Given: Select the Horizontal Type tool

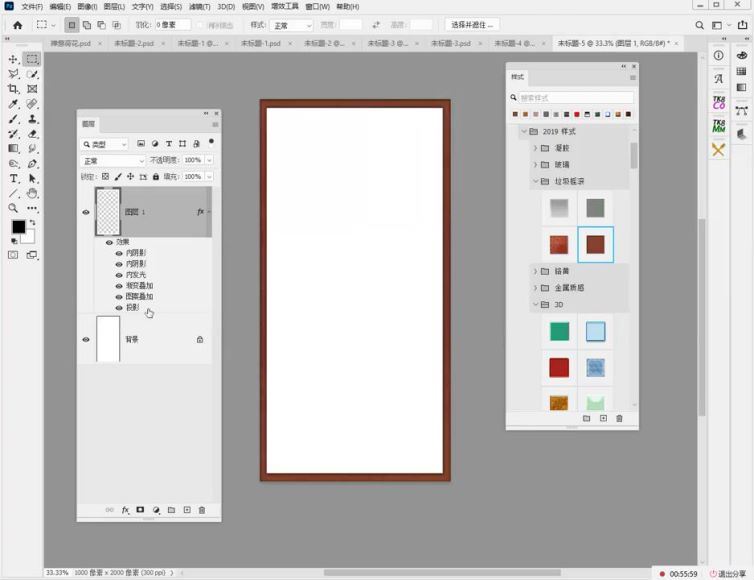Looking at the screenshot, I should 13,178.
